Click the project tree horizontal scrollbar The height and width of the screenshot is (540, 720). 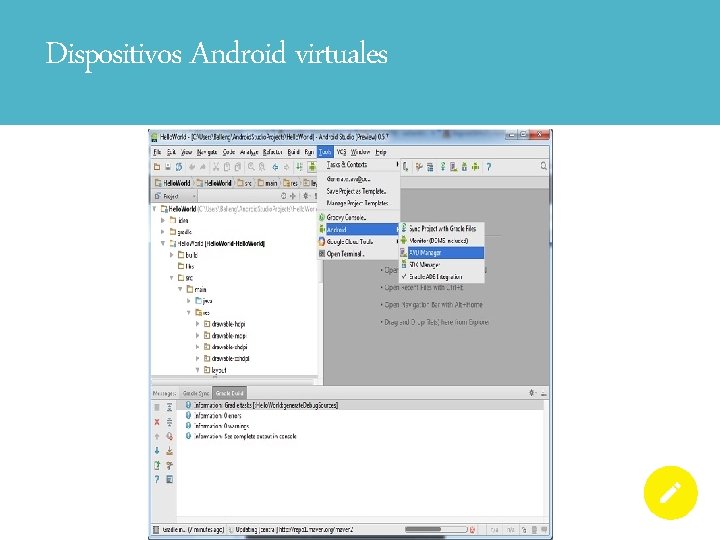(x=233, y=381)
